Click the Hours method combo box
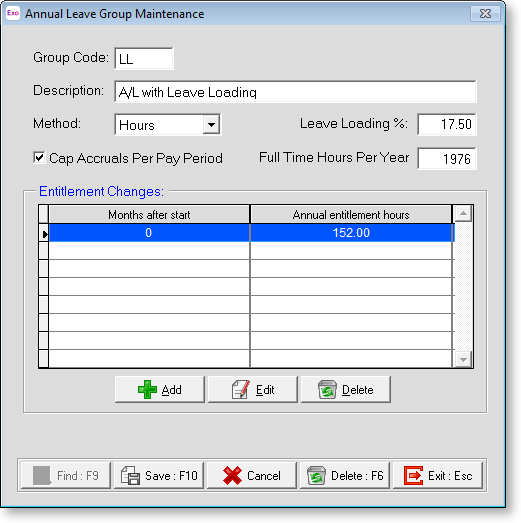The height and width of the screenshot is (523, 521). [x=167, y=125]
